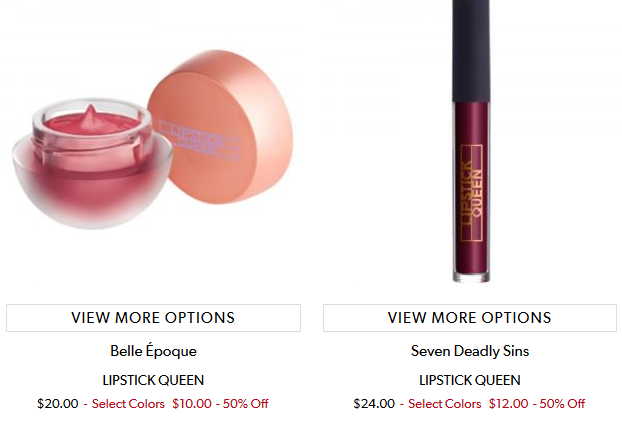Open the Seven Deadly Sins burgundy gloss tube image
The image size is (622, 424).
click(471, 141)
